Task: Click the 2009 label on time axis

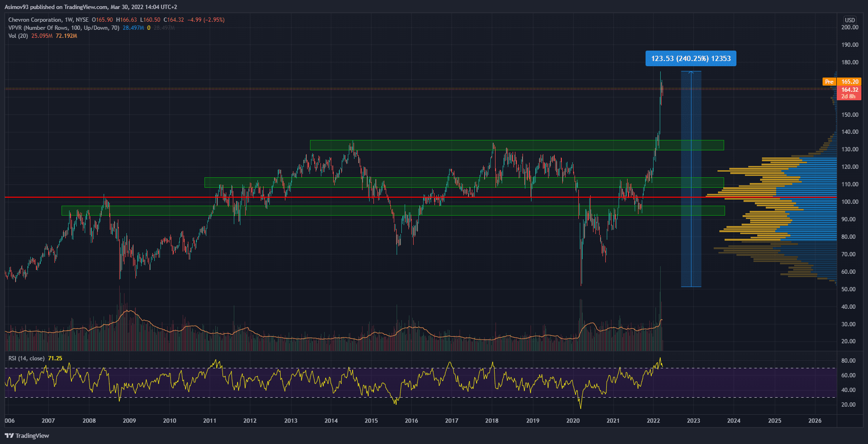Action: tap(129, 421)
